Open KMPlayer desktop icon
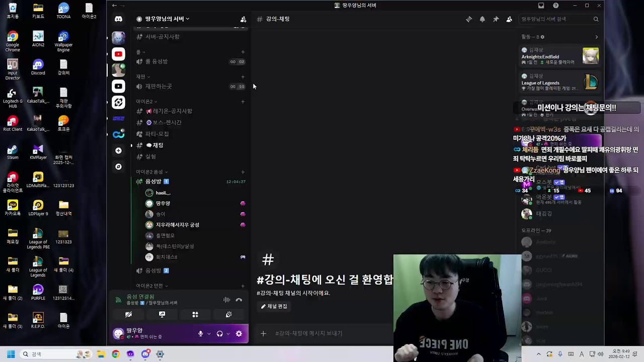The height and width of the screenshot is (362, 644). (38, 152)
